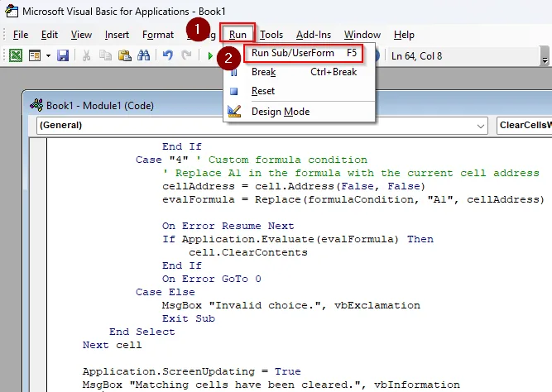Click the Run menu

pyautogui.click(x=238, y=35)
